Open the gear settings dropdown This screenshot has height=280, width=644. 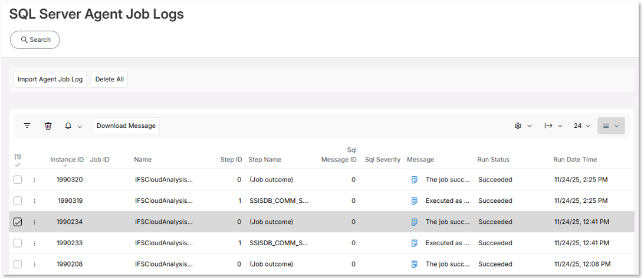click(x=523, y=126)
